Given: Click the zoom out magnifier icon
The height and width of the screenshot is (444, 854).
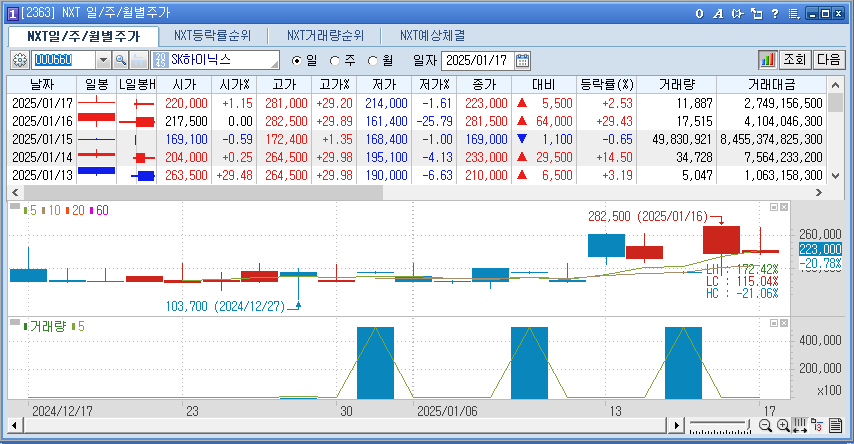Looking at the screenshot, I should [x=766, y=426].
